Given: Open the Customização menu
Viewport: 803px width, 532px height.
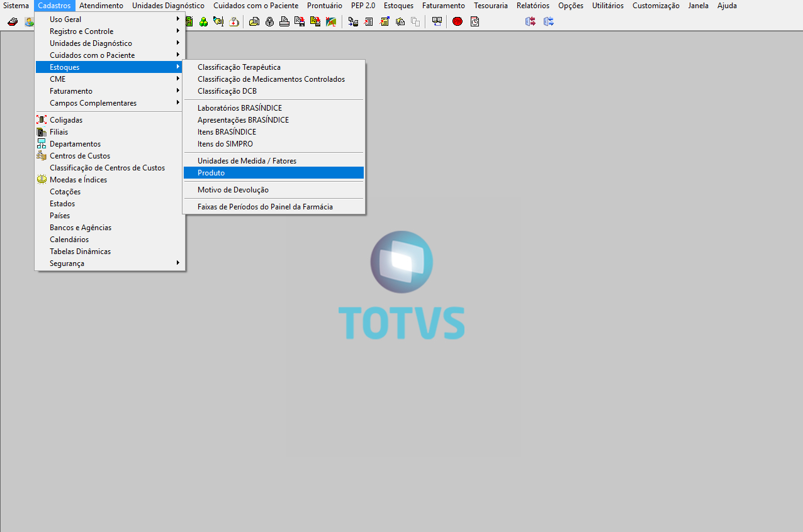Looking at the screenshot, I should pos(656,6).
